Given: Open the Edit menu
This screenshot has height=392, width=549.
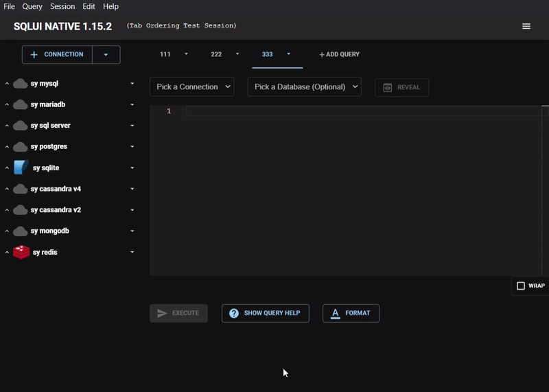Looking at the screenshot, I should click(89, 6).
